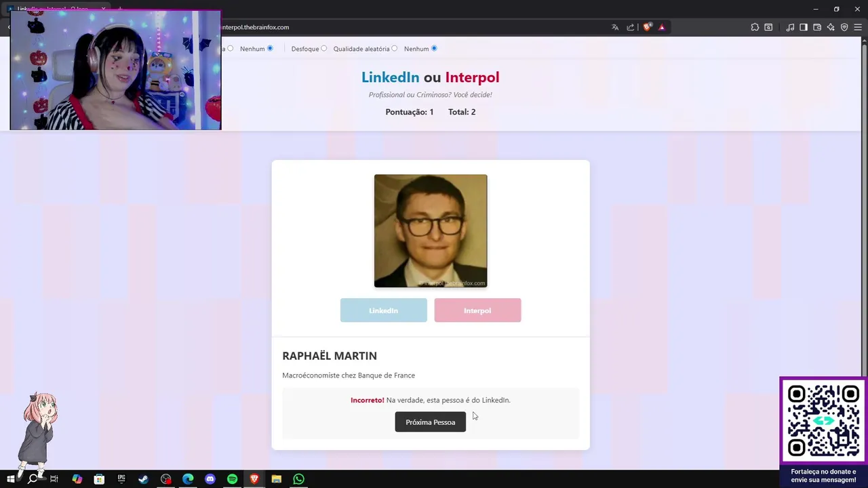Select the Qualidade aleatória radio button
The image size is (868, 488).
394,48
